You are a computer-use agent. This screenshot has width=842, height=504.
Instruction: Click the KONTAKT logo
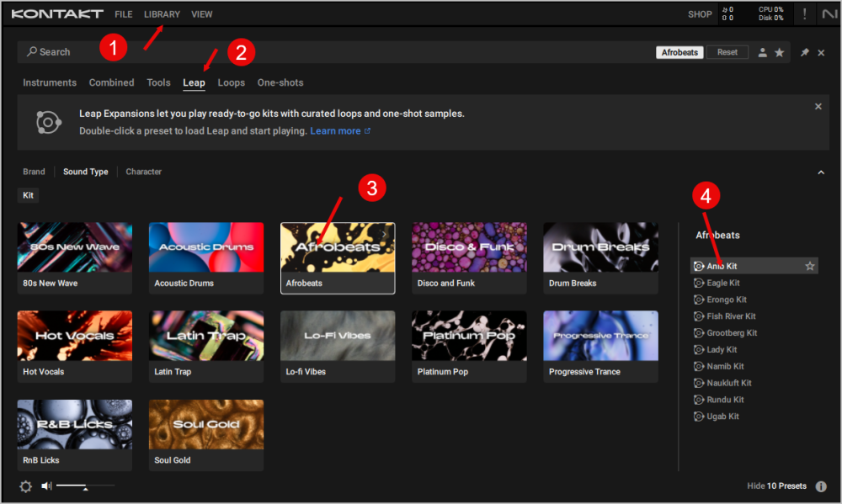(57, 14)
